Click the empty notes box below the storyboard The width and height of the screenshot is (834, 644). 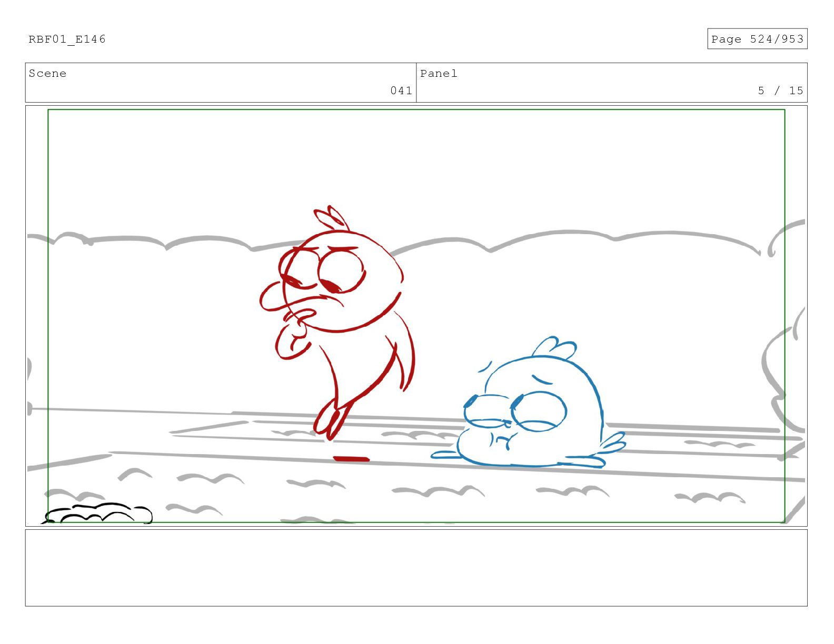(x=416, y=568)
